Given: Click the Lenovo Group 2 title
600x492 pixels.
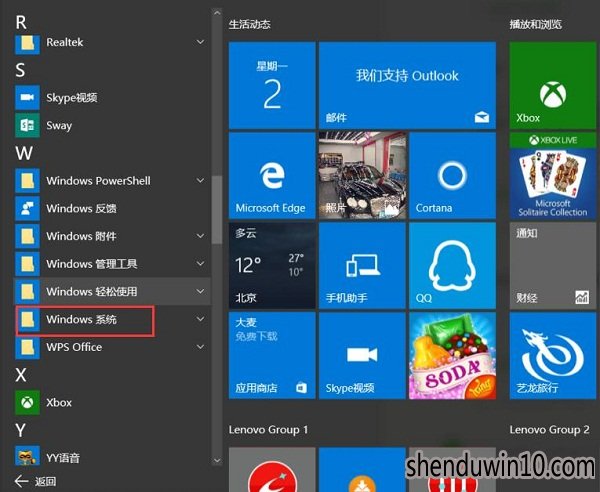Looking at the screenshot, I should 549,430.
